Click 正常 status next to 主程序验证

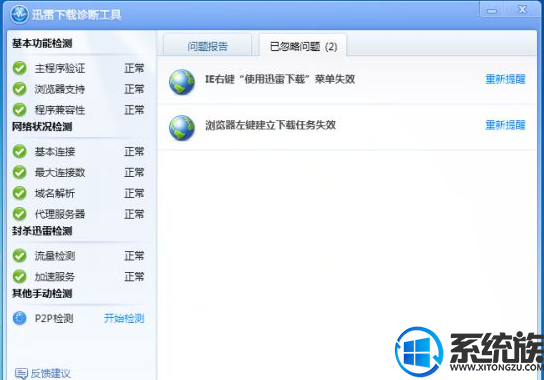point(134,68)
